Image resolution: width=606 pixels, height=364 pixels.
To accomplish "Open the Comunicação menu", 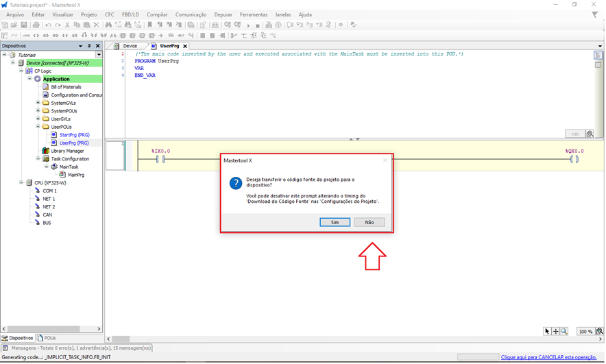I will click(191, 14).
